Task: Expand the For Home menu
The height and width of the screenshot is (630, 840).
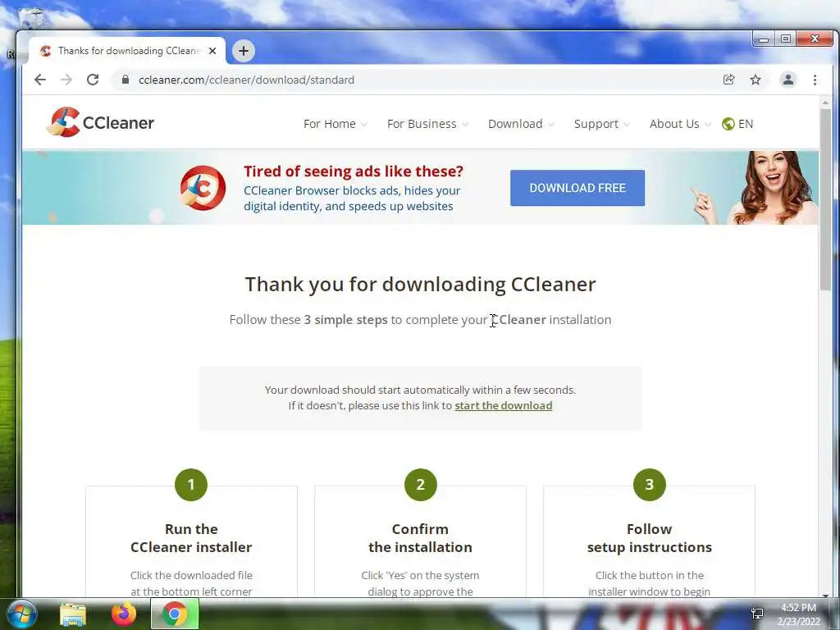Action: 336,124
